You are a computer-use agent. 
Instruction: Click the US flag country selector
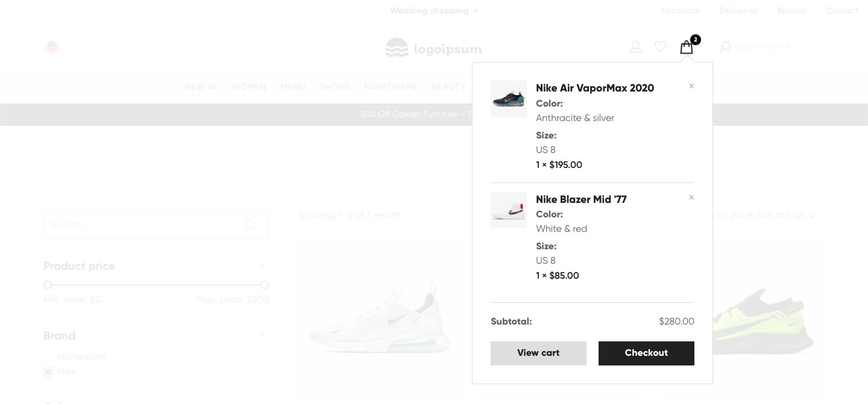coord(52,47)
